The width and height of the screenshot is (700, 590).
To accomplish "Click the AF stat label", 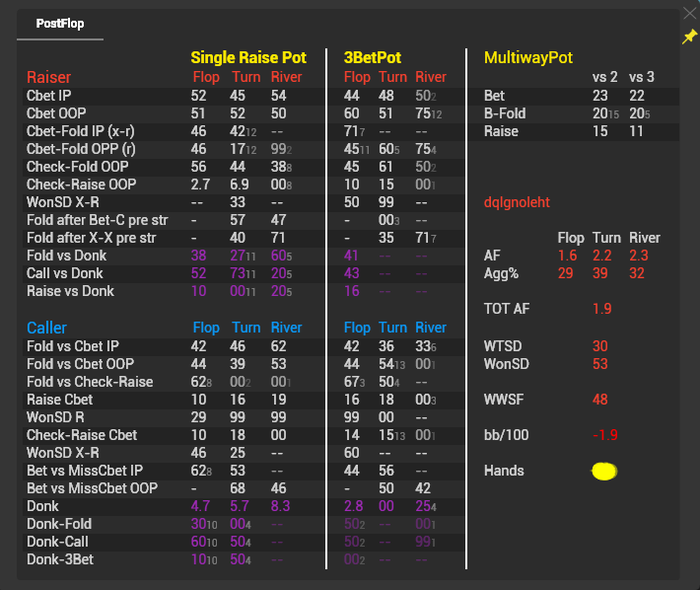I will [492, 256].
